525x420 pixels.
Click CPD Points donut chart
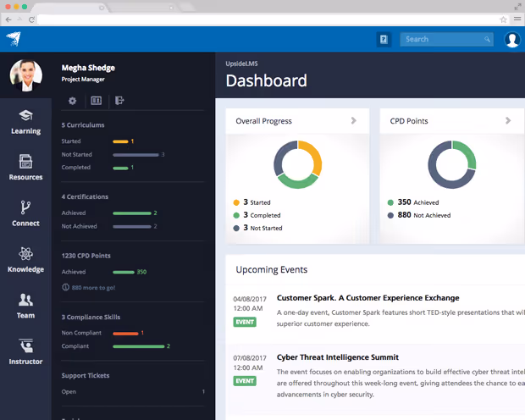(x=452, y=164)
